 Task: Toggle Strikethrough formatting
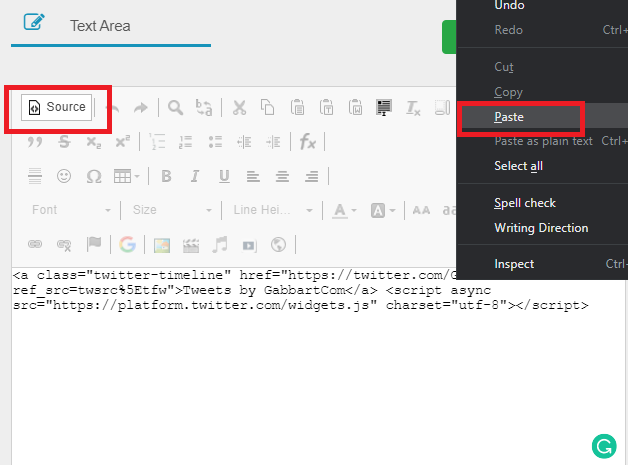click(64, 142)
